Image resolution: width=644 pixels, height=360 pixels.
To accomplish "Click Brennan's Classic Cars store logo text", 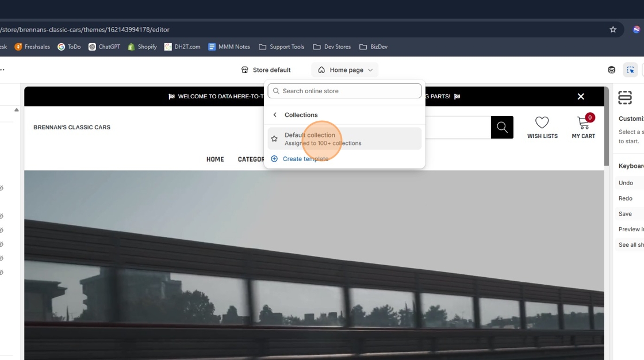I will pos(72,128).
